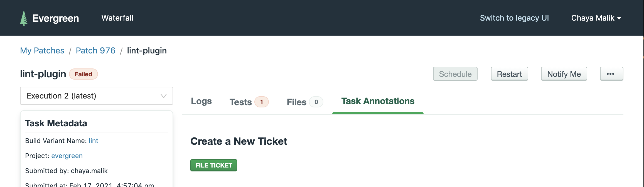
Task: Click the Failed status badge
Action: (83, 74)
